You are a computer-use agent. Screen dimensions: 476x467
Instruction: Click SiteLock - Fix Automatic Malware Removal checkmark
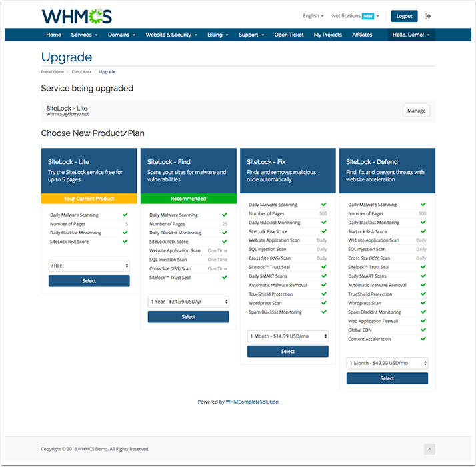point(324,285)
